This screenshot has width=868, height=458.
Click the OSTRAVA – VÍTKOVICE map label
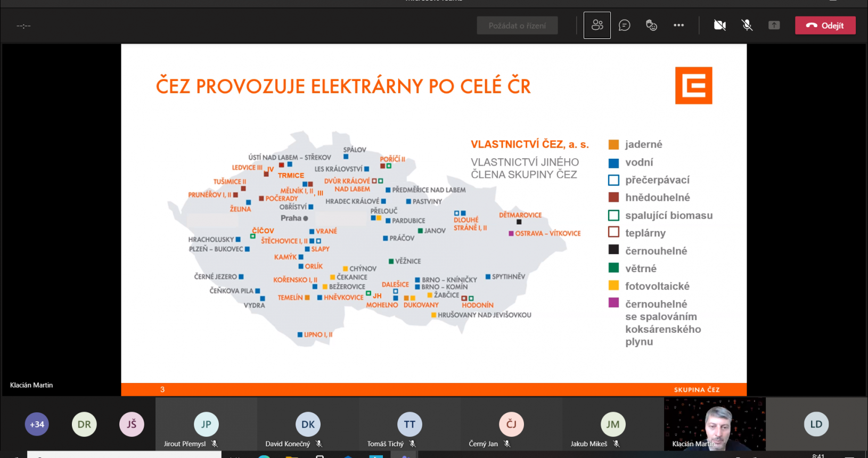pyautogui.click(x=548, y=233)
